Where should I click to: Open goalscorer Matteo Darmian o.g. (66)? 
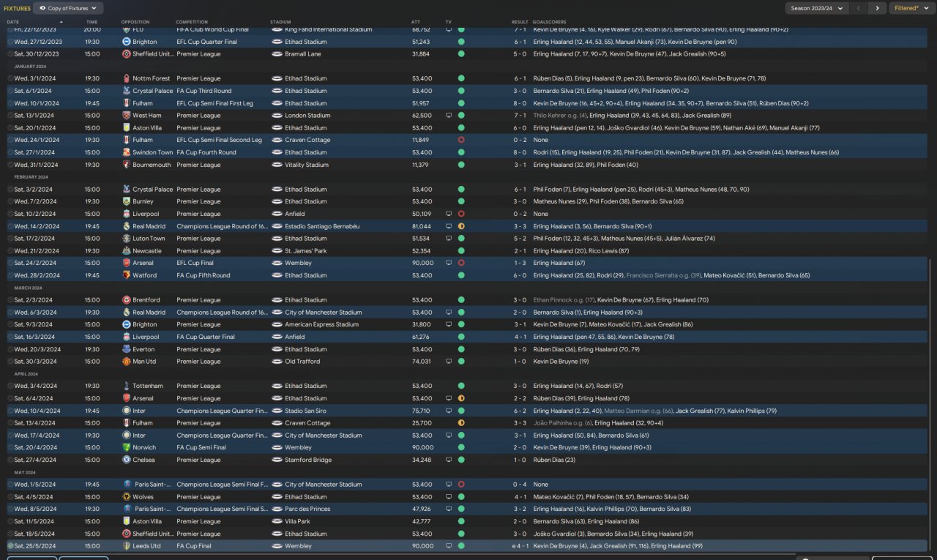[638, 411]
